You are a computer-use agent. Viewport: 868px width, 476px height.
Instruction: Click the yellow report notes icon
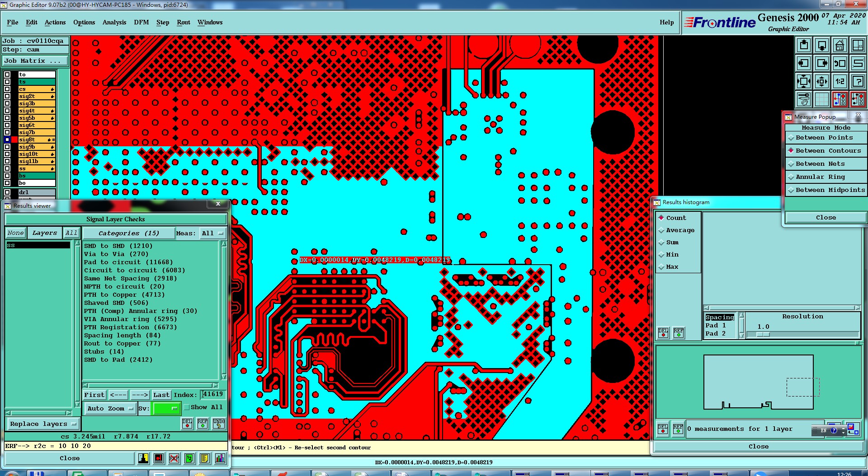pyautogui.click(x=204, y=458)
